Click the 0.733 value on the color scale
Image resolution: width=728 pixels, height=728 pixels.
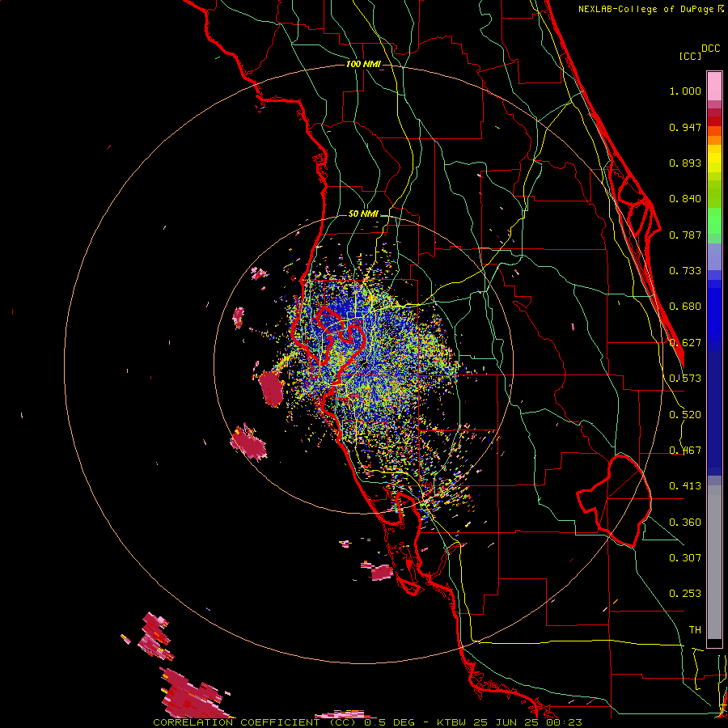coord(685,271)
